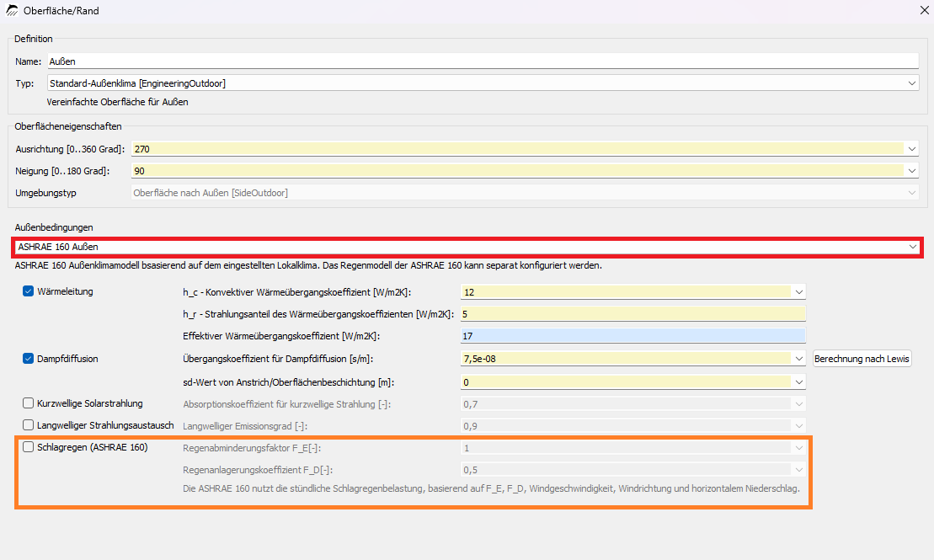Viewport: 934px width, 560px height.
Task: Open the Außenbedingungen ASHRAE 160 Außen dropdown
Action: click(467, 247)
